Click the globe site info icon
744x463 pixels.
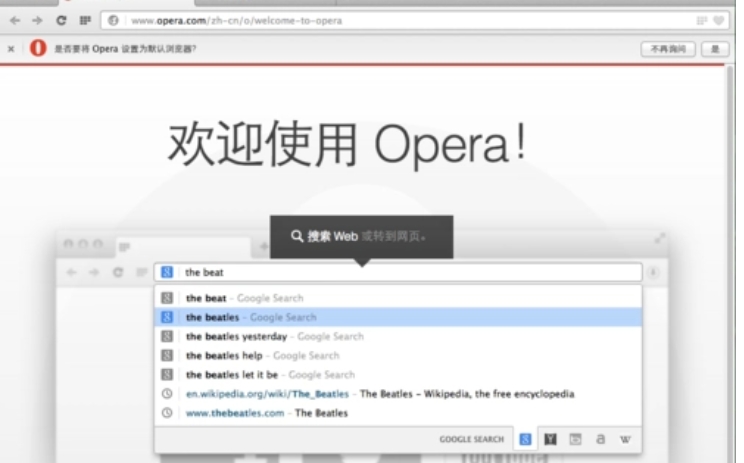pos(113,20)
